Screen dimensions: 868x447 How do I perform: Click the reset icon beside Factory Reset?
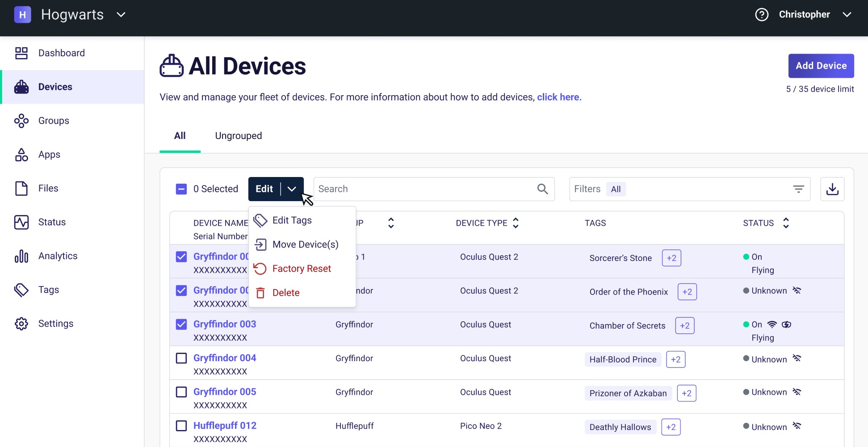coord(260,269)
